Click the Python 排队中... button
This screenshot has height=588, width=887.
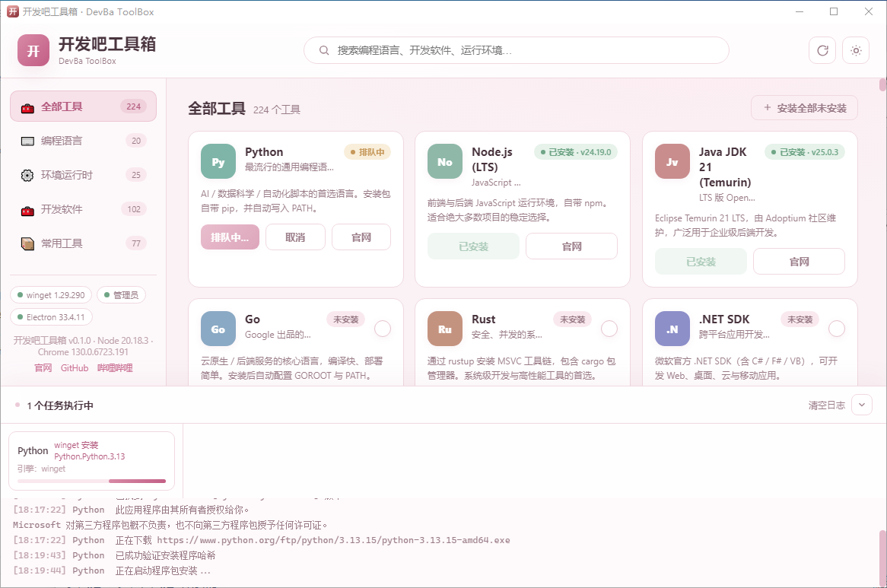(x=230, y=237)
